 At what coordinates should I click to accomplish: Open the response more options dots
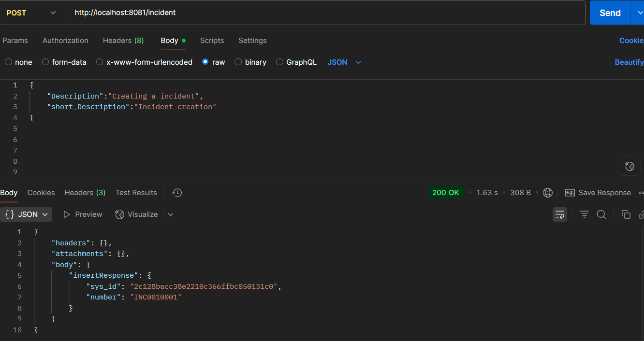pyautogui.click(x=641, y=193)
